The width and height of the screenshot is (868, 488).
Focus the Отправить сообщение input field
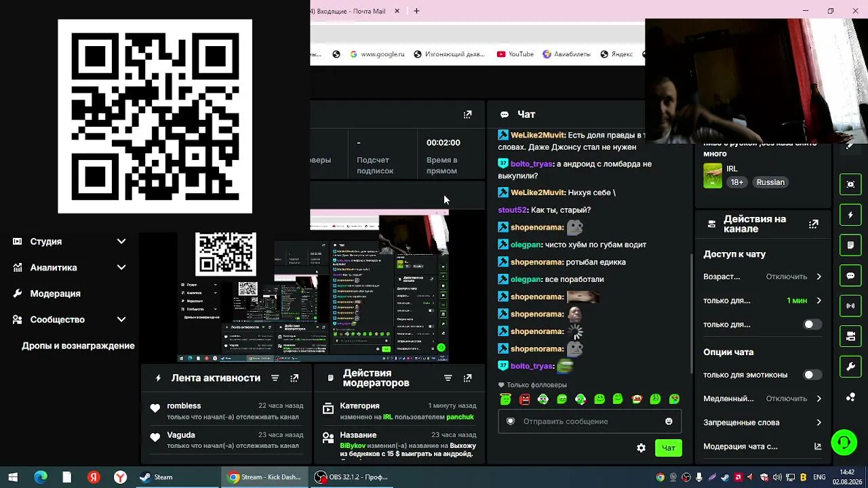click(589, 422)
